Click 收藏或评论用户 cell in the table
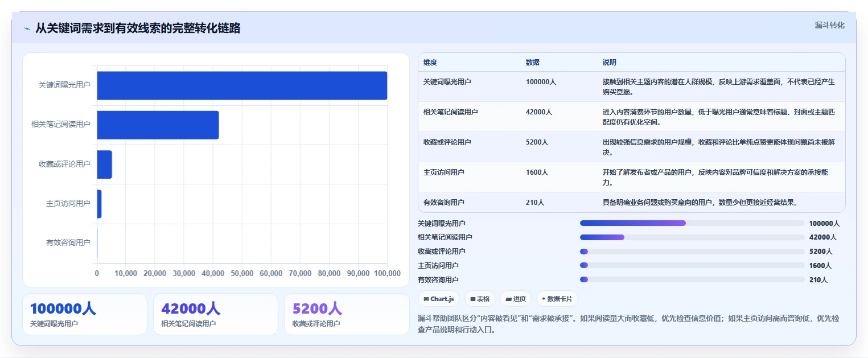 [447, 142]
